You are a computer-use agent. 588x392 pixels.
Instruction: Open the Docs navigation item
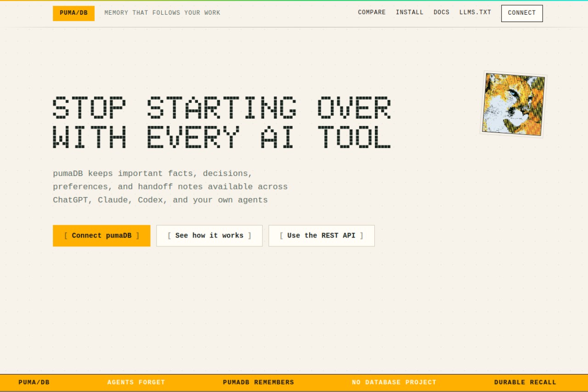click(x=441, y=12)
